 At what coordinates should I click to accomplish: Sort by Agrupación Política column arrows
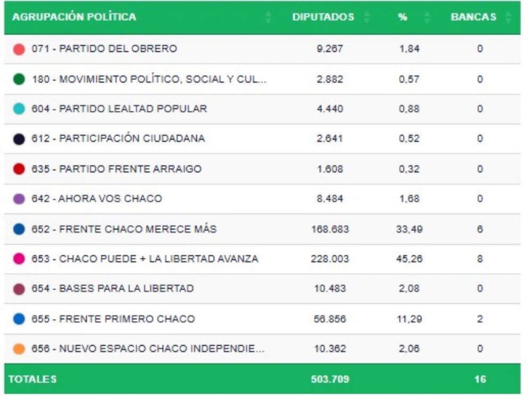[x=268, y=17]
